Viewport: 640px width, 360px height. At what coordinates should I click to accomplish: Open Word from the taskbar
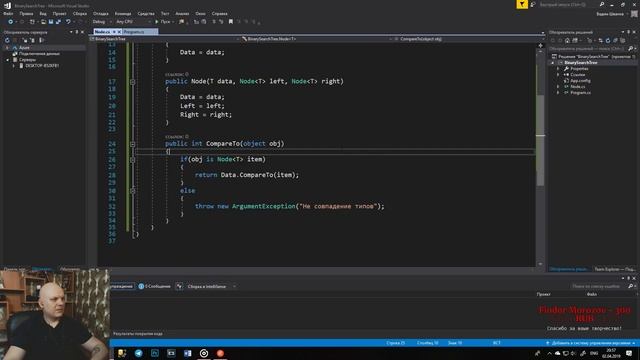point(188,353)
